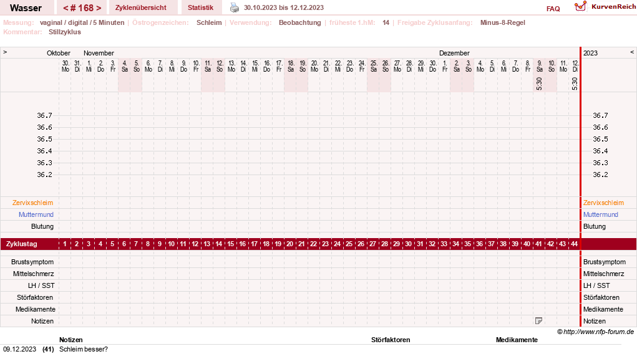Image resolution: width=637 pixels, height=364 pixels.
Task: Open the note icon on cycle day 41
Action: tap(538, 321)
